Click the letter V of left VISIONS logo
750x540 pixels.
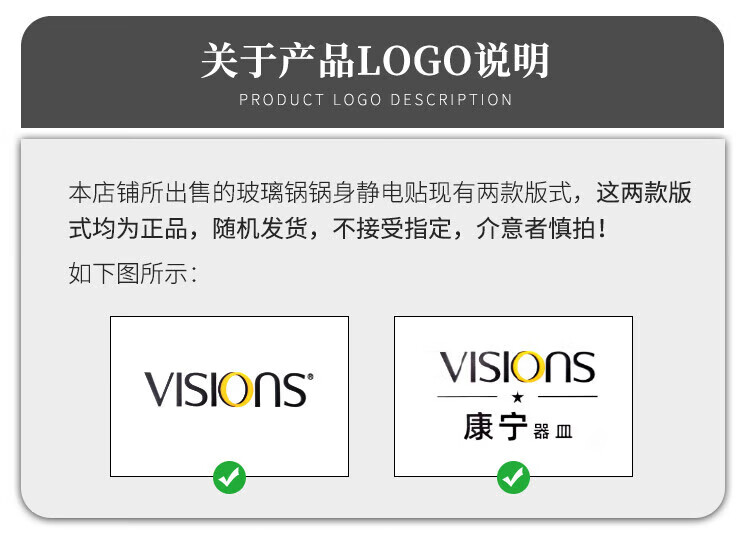160,389
